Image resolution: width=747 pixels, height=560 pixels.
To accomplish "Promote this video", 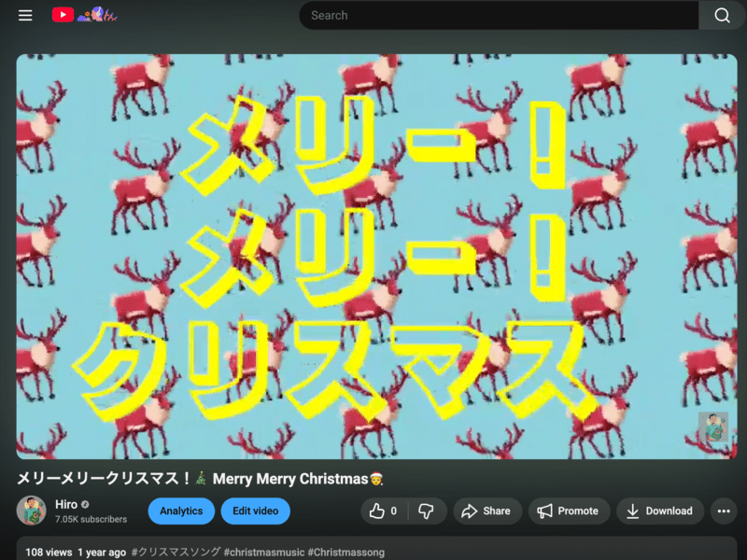I will (x=569, y=511).
